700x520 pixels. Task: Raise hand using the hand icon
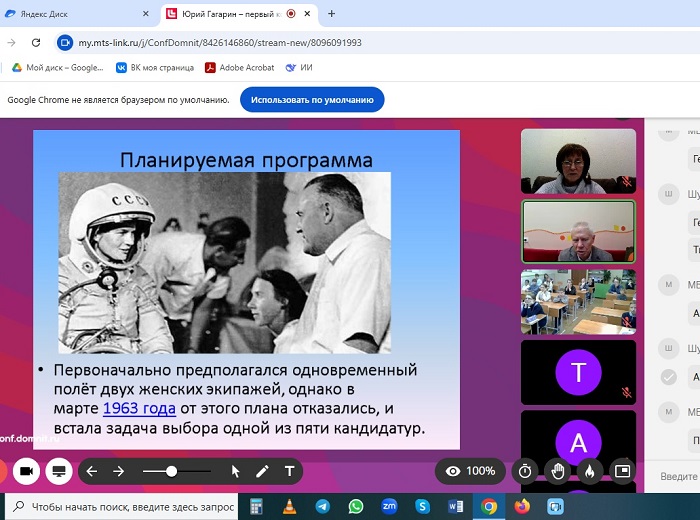[x=558, y=471]
